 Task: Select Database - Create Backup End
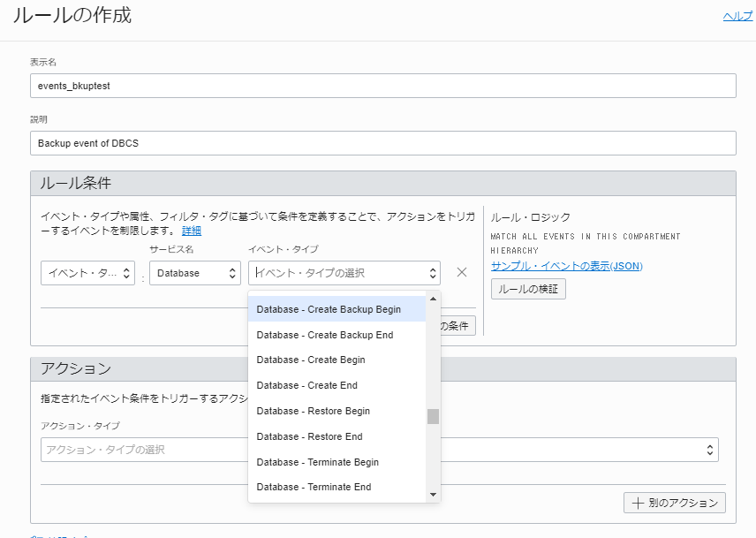pos(337,335)
